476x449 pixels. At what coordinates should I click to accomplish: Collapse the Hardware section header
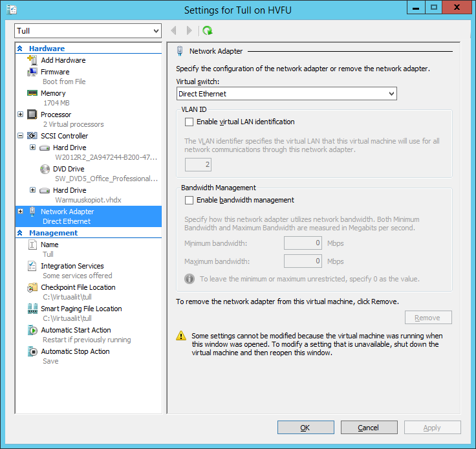[x=20, y=49]
